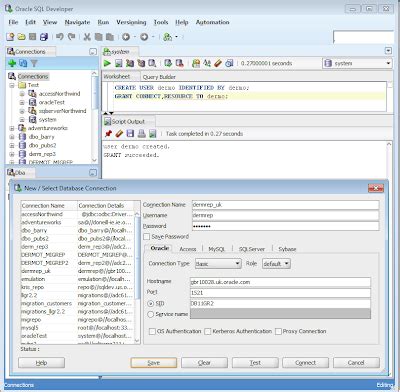Click the Connect button
Viewport: 400px width, 392px height.
(x=305, y=363)
